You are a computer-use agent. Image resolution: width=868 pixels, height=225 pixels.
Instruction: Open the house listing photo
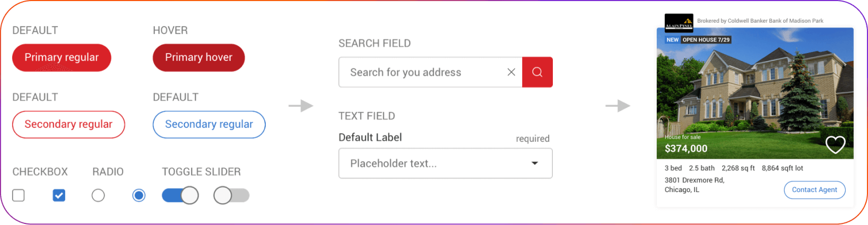(x=754, y=90)
